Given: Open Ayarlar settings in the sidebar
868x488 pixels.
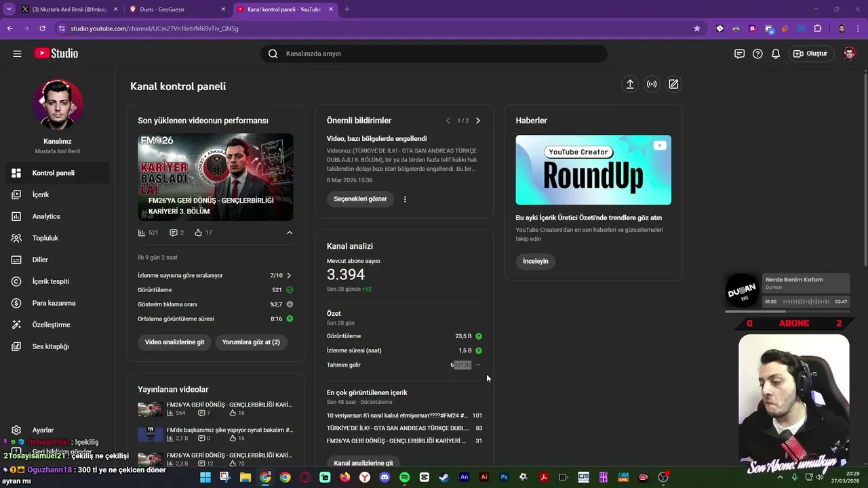Looking at the screenshot, I should tap(57, 430).
